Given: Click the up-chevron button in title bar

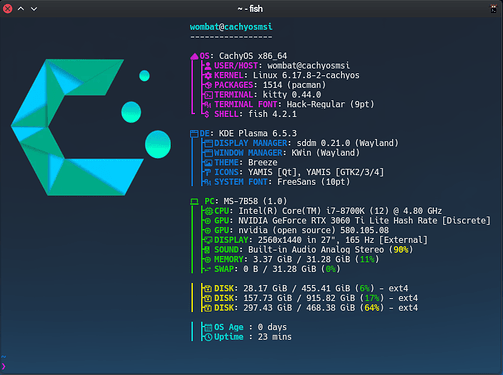Looking at the screenshot, I should (x=21, y=9).
